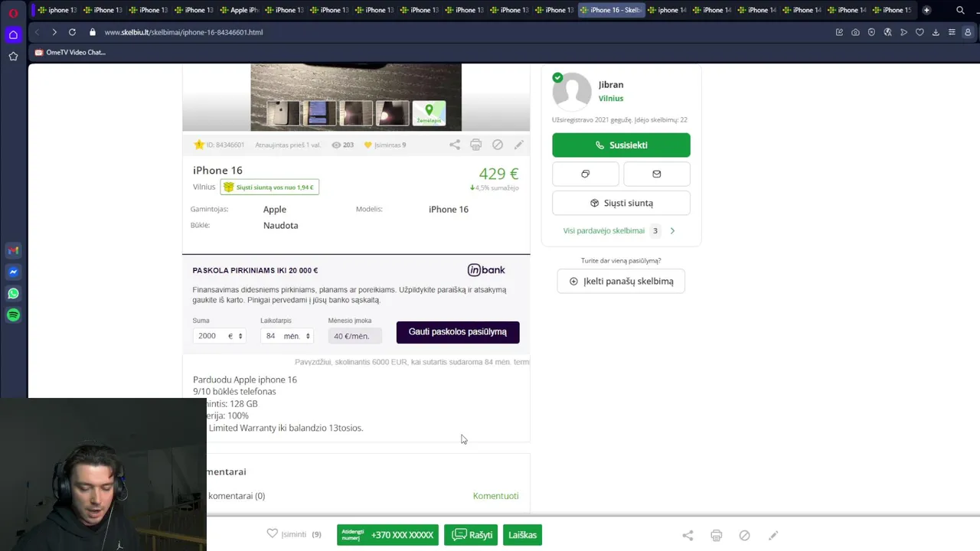The width and height of the screenshot is (980, 551).
Task: Open Bookmarks star in the Opera sidebar
Action: tap(13, 56)
